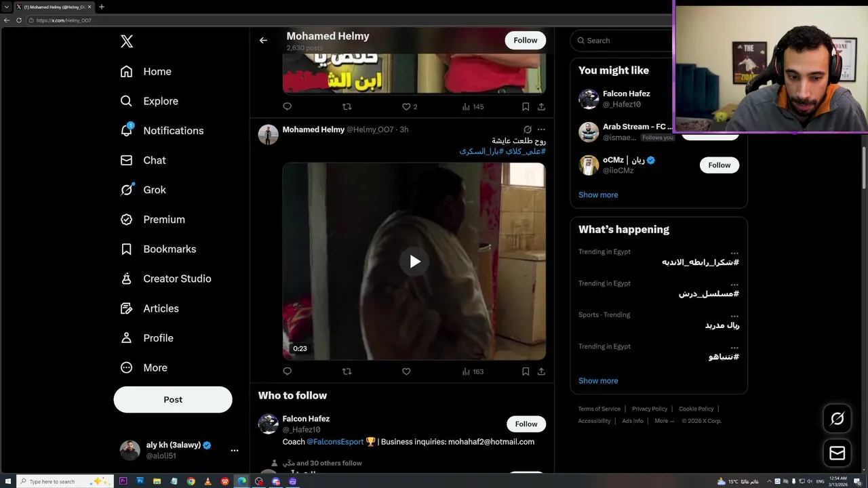Open the floating Grok button
Image resolution: width=868 pixels, height=488 pixels.
pos(837,419)
